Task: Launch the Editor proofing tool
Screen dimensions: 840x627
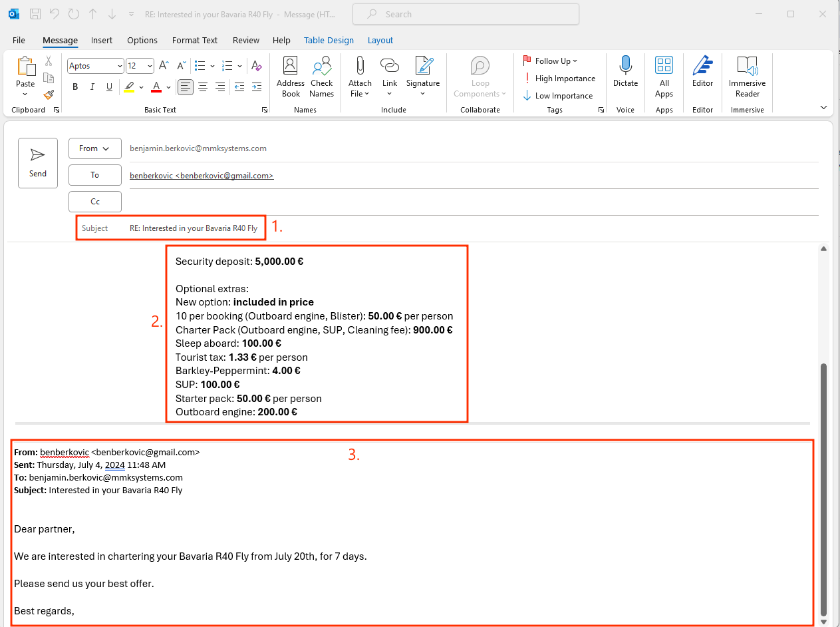Action: (x=702, y=72)
